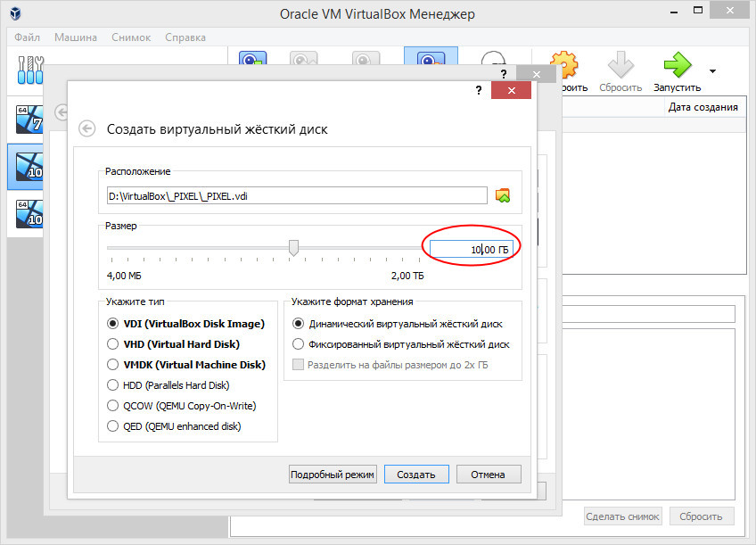
Task: Click the Сбросить button at bottom right
Action: [x=701, y=516]
